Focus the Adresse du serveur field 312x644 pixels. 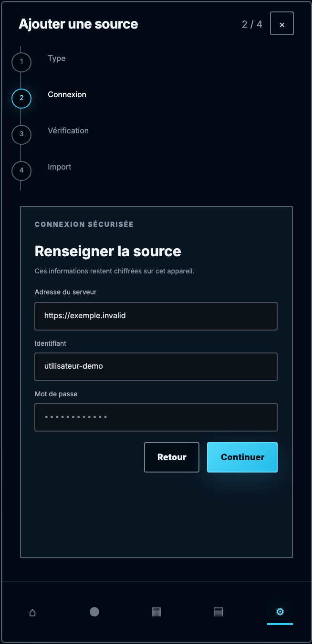[x=156, y=316]
